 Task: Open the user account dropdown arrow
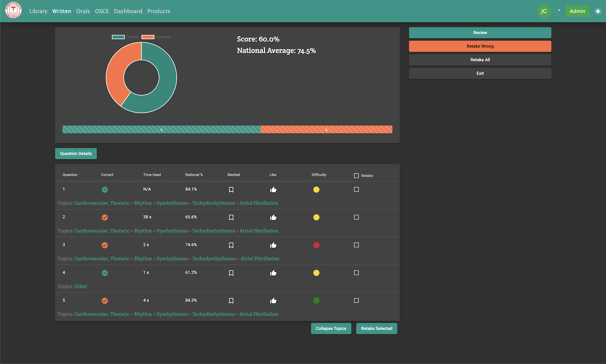[x=559, y=10]
